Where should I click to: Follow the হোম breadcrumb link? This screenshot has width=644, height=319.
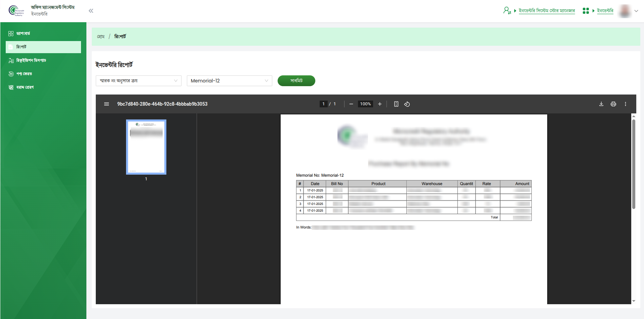(101, 36)
